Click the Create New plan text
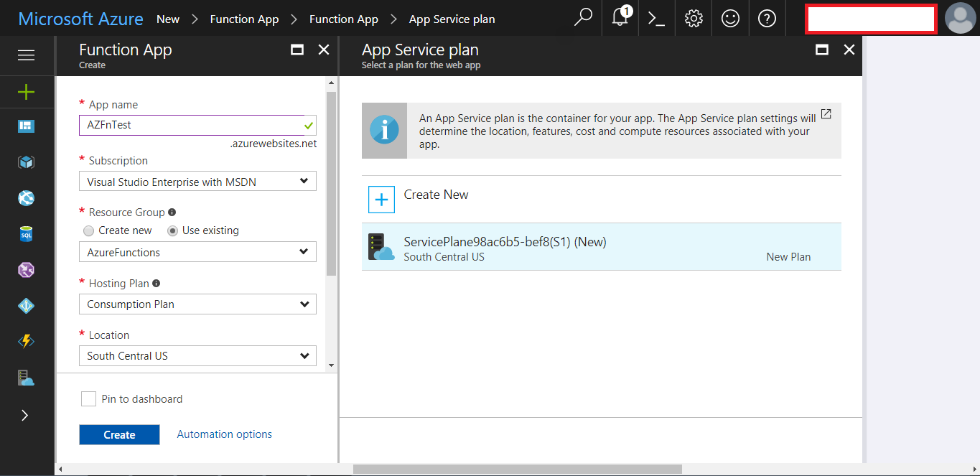Image resolution: width=980 pixels, height=476 pixels. pyautogui.click(x=436, y=195)
